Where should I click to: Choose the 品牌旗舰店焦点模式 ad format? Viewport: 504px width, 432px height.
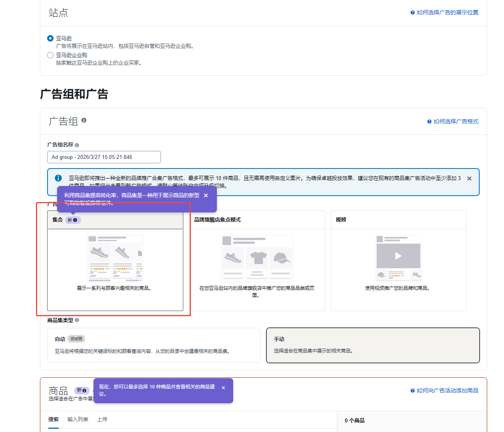257,260
